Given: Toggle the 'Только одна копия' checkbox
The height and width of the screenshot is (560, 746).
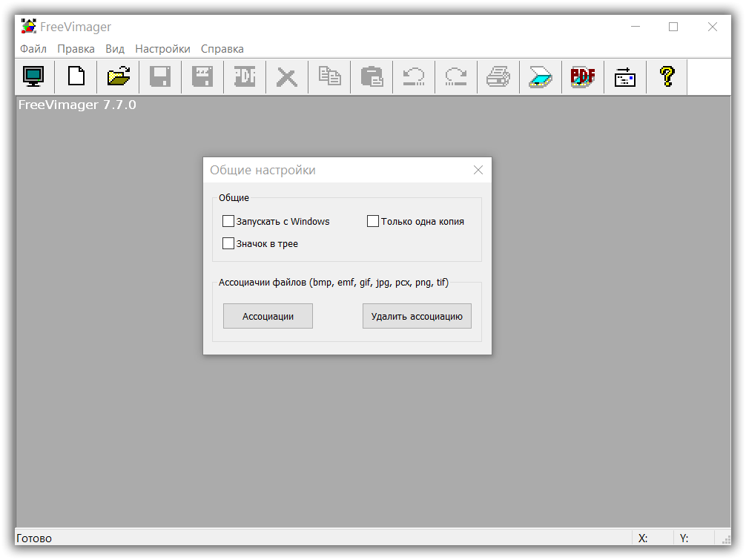Looking at the screenshot, I should (373, 221).
